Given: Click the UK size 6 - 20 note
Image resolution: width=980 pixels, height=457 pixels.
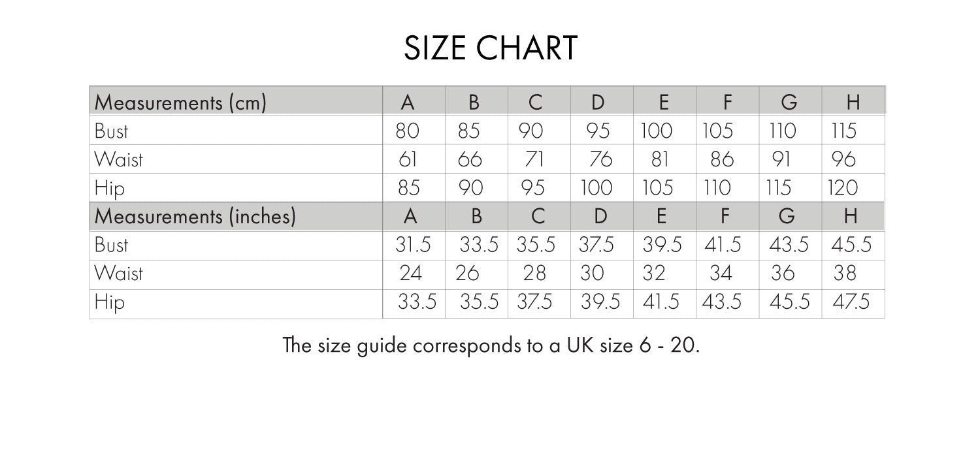Looking at the screenshot, I should [491, 345].
